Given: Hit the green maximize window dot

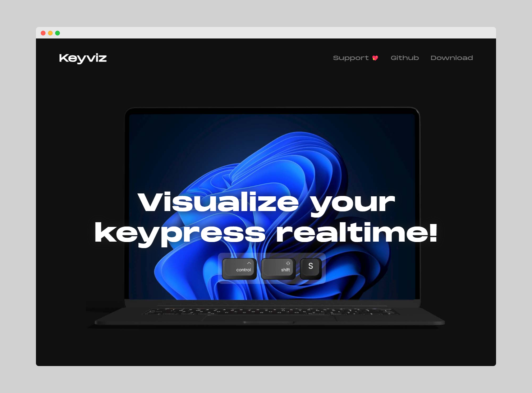Looking at the screenshot, I should pos(58,33).
